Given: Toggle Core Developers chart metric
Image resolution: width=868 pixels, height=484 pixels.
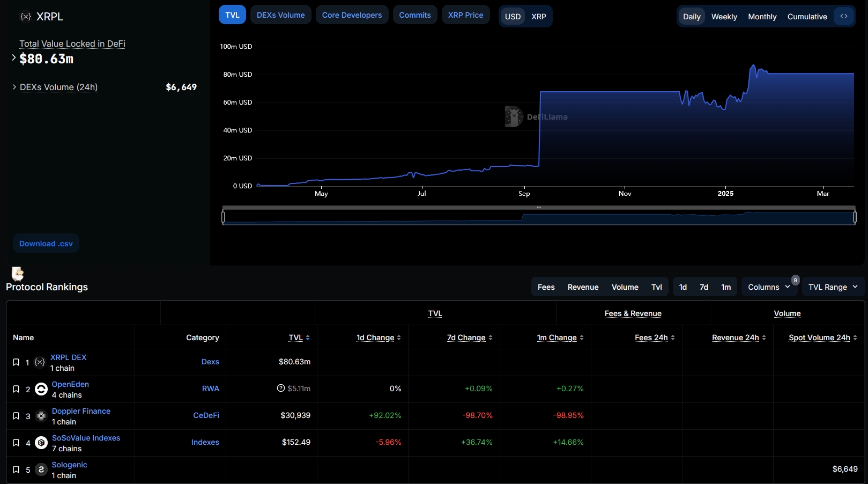Looking at the screenshot, I should pos(352,15).
